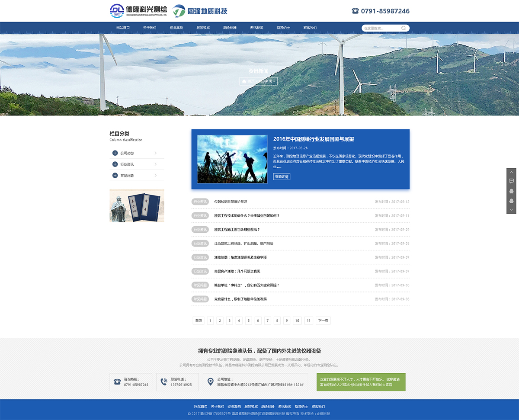Click the first QQ penguin icon

coord(511,191)
